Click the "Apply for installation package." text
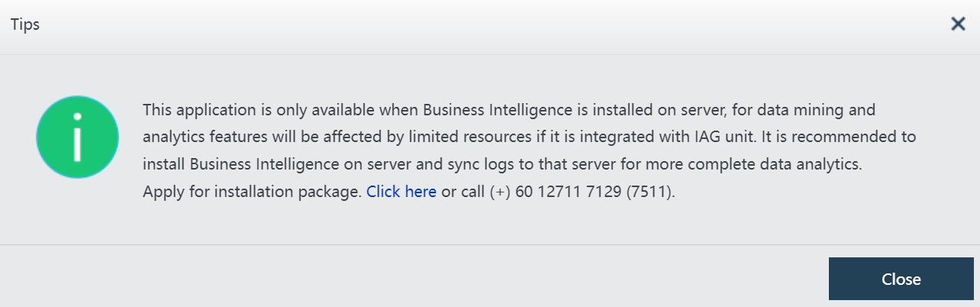Screen dimensions: 980x307 [252, 192]
